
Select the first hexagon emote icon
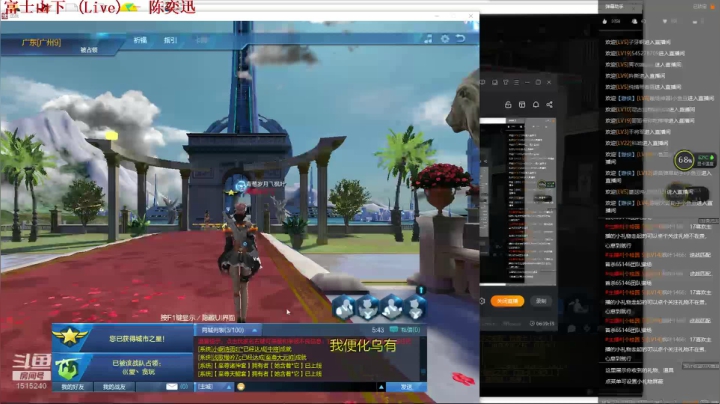[x=344, y=307]
